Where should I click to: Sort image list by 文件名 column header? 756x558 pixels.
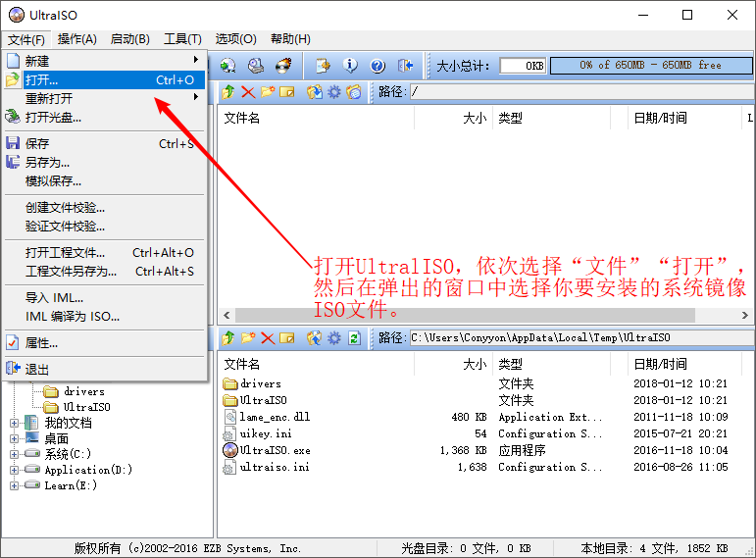point(317,118)
